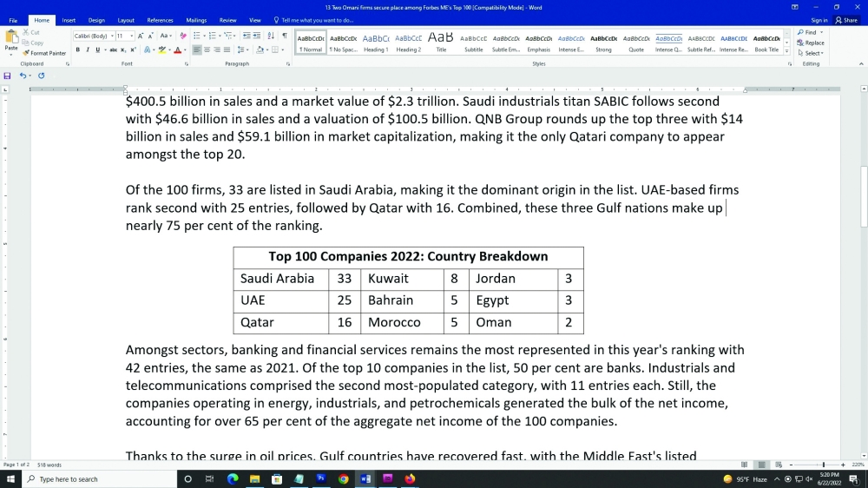Decrease font size with Shrink Font
This screenshot has height=488, width=868.
pyautogui.click(x=150, y=36)
